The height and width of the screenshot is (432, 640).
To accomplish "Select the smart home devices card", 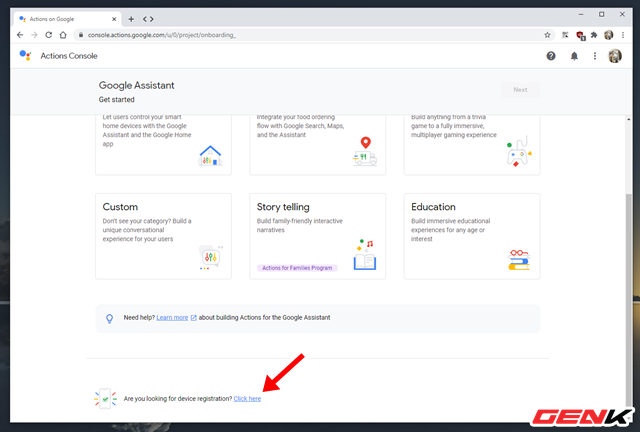I will [x=163, y=145].
